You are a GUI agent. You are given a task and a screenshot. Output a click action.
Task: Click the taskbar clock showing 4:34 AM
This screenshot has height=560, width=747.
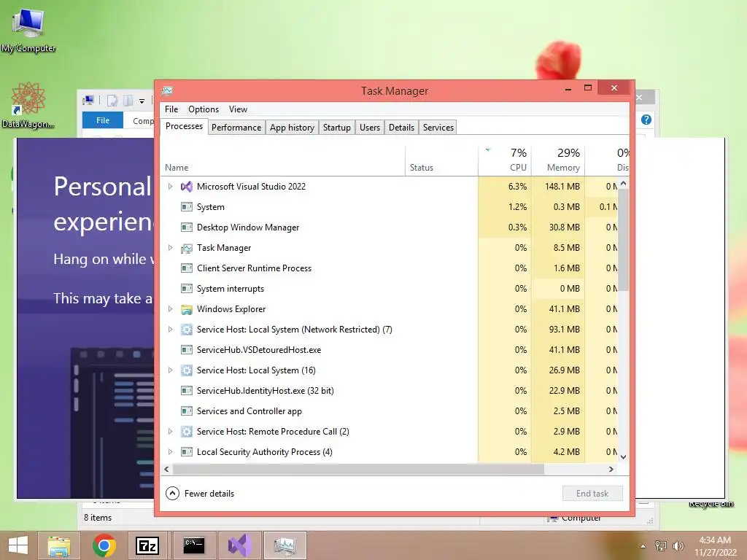click(x=715, y=545)
